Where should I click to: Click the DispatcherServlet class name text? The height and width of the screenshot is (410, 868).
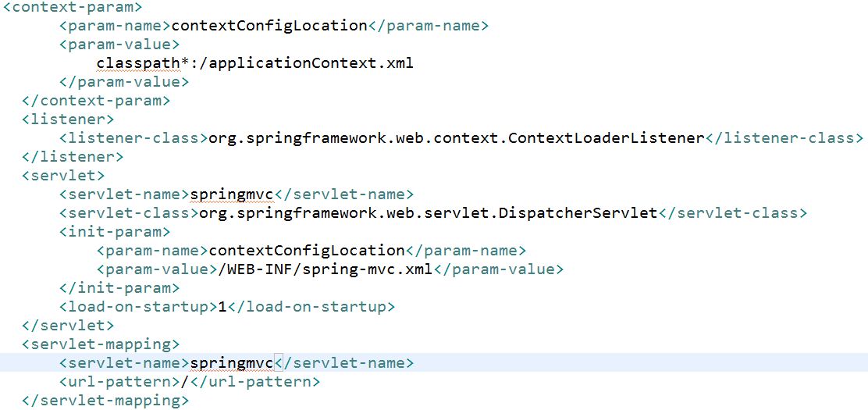click(x=429, y=212)
